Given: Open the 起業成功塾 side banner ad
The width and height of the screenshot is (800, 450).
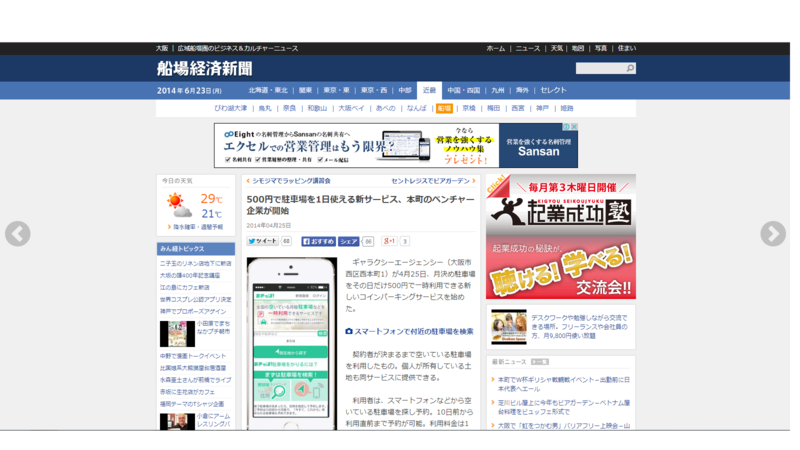Looking at the screenshot, I should (x=561, y=236).
